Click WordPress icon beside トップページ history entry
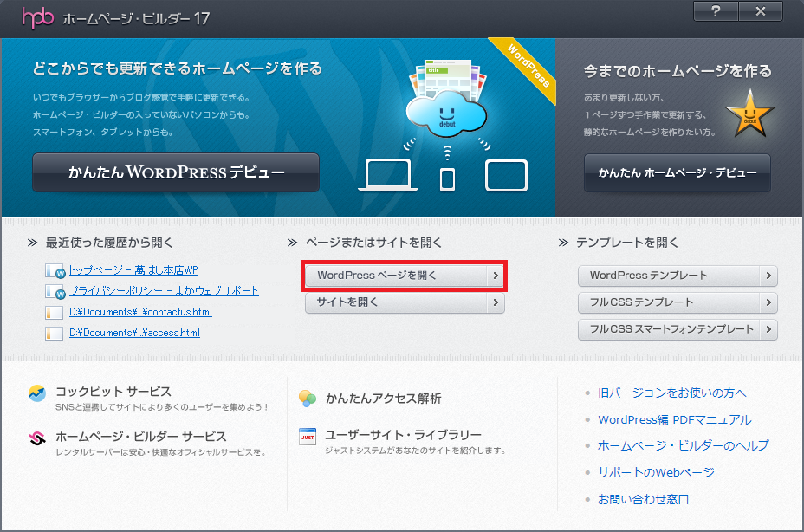 [55, 271]
